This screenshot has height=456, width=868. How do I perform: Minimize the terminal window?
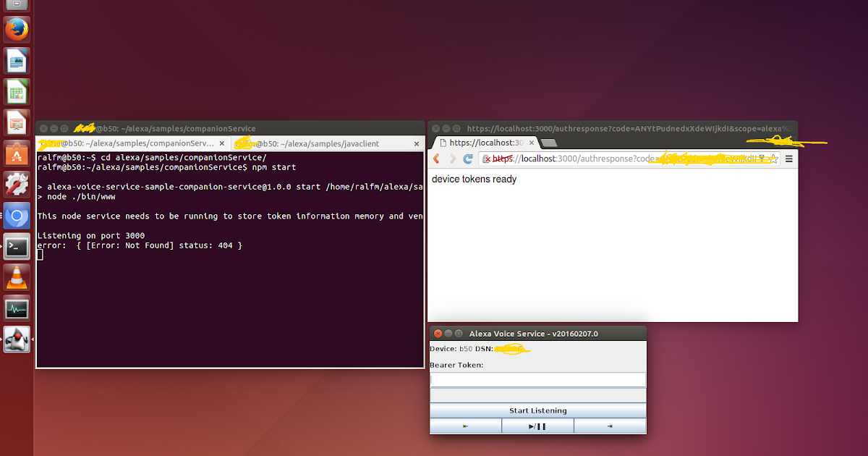[54, 128]
